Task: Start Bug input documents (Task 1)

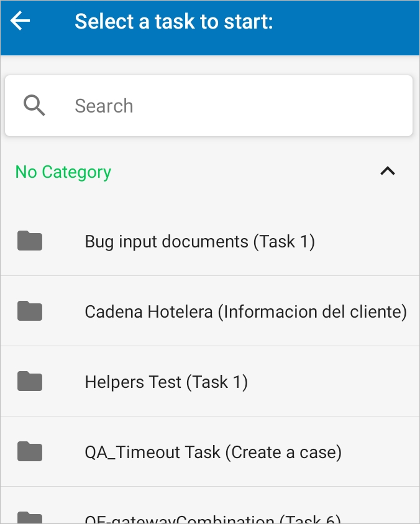Action: coord(199,241)
